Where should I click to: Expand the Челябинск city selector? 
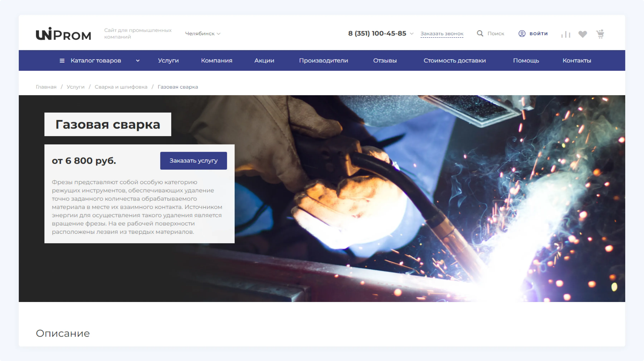point(203,33)
